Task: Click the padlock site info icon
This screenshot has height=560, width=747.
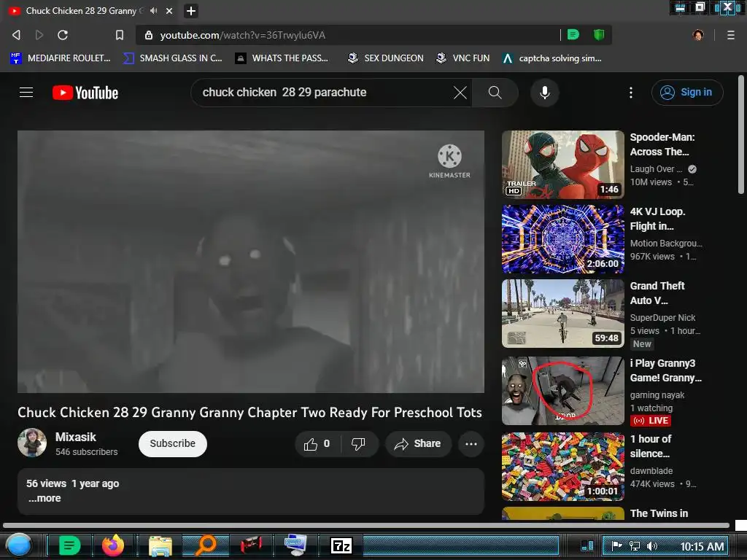Action: click(149, 35)
